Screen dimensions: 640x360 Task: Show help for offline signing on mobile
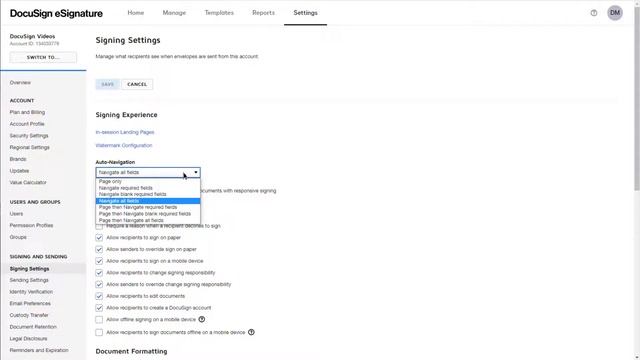tap(202, 319)
